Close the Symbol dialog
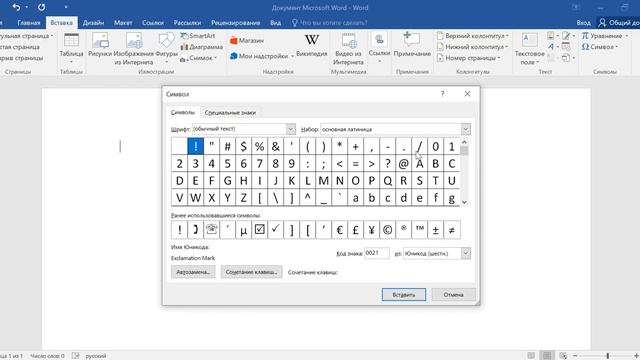This screenshot has width=640, height=360. pos(467,94)
